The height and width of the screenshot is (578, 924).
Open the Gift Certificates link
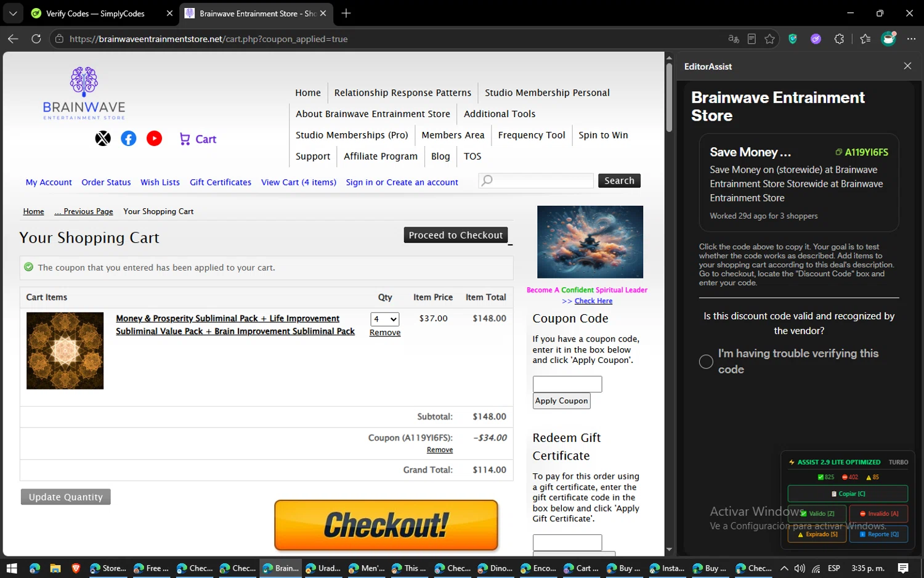[221, 182]
